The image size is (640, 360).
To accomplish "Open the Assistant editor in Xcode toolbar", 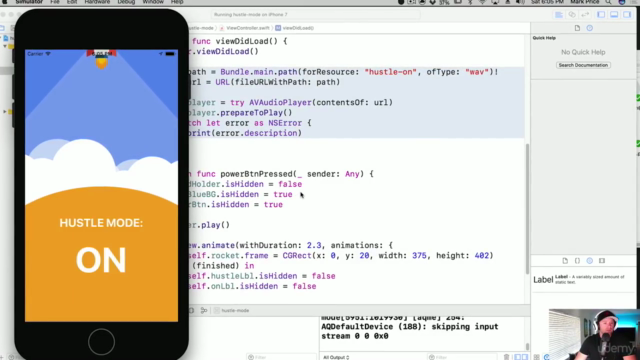I will click(x=572, y=15).
